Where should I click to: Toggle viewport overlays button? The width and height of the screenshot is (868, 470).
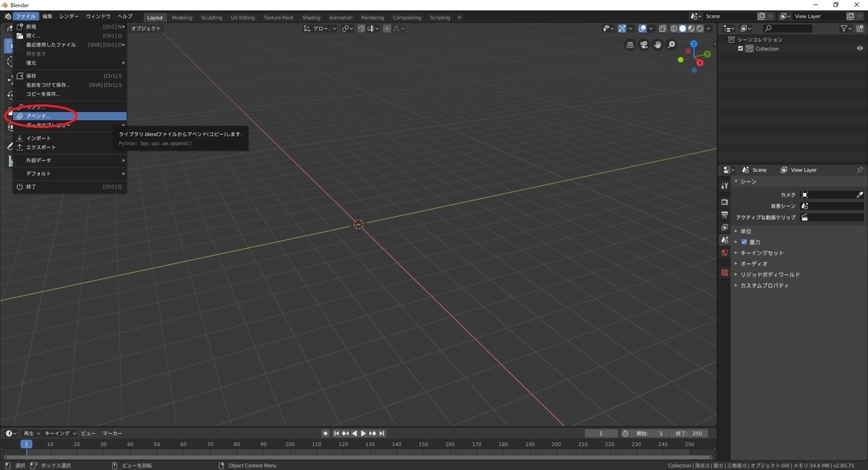[x=643, y=28]
